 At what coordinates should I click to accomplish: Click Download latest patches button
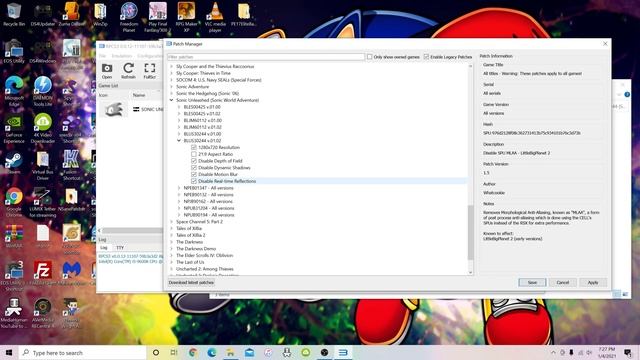click(x=191, y=282)
